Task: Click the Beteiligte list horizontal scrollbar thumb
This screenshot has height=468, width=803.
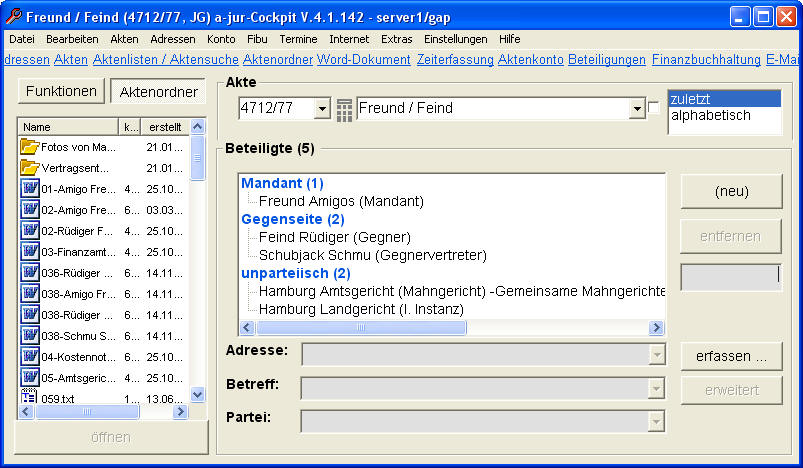Action: point(361,328)
